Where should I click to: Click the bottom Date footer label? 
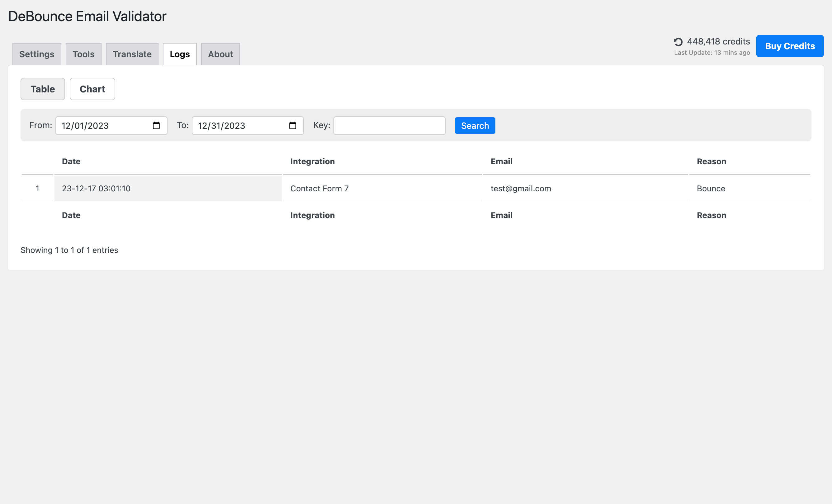[71, 215]
